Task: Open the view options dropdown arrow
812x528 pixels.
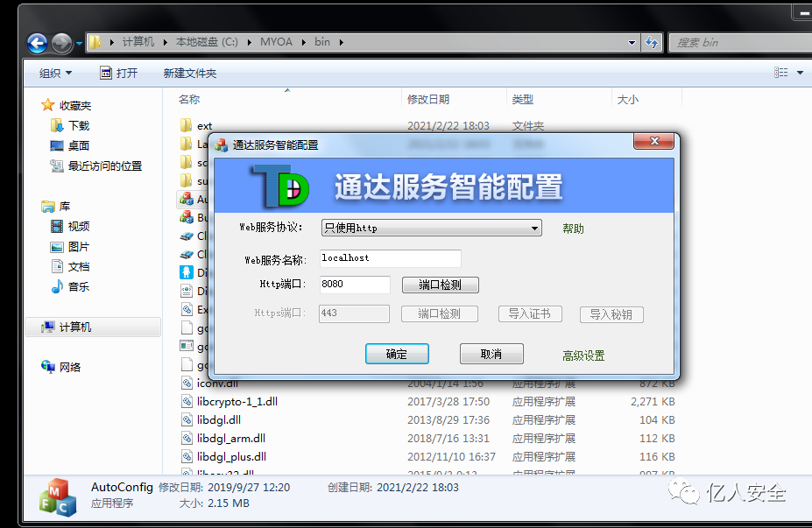Action: pyautogui.click(x=800, y=73)
